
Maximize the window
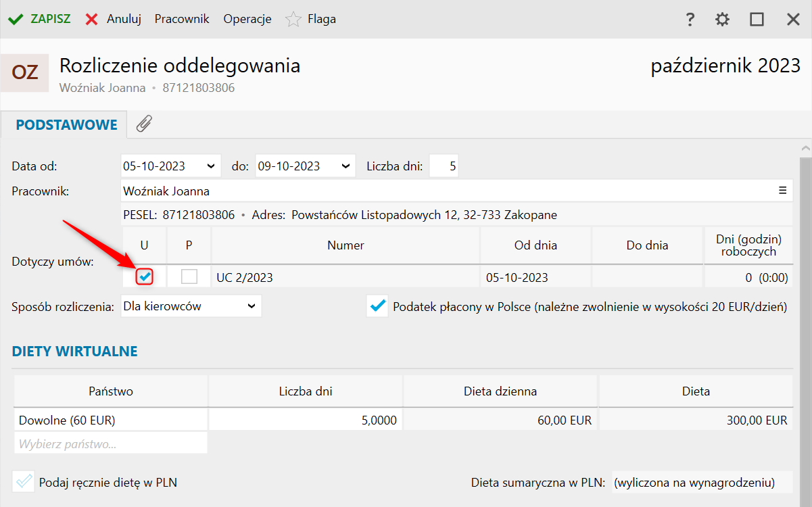point(757,19)
